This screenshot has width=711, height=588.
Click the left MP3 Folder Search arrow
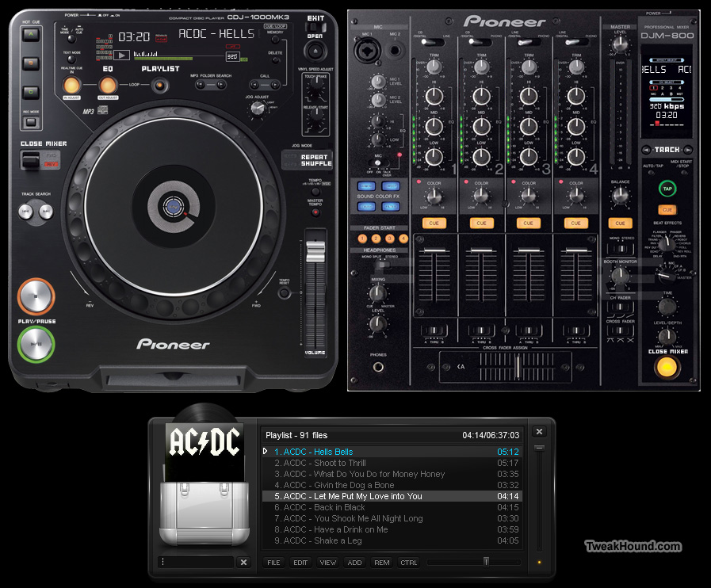[200, 84]
